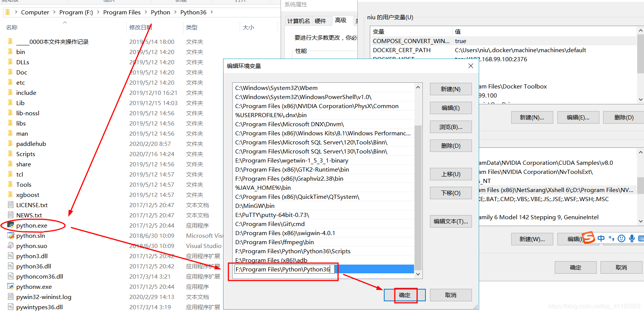644x313 pixels.
Task: Click 确定 in environment variables window
Action: [x=576, y=267]
